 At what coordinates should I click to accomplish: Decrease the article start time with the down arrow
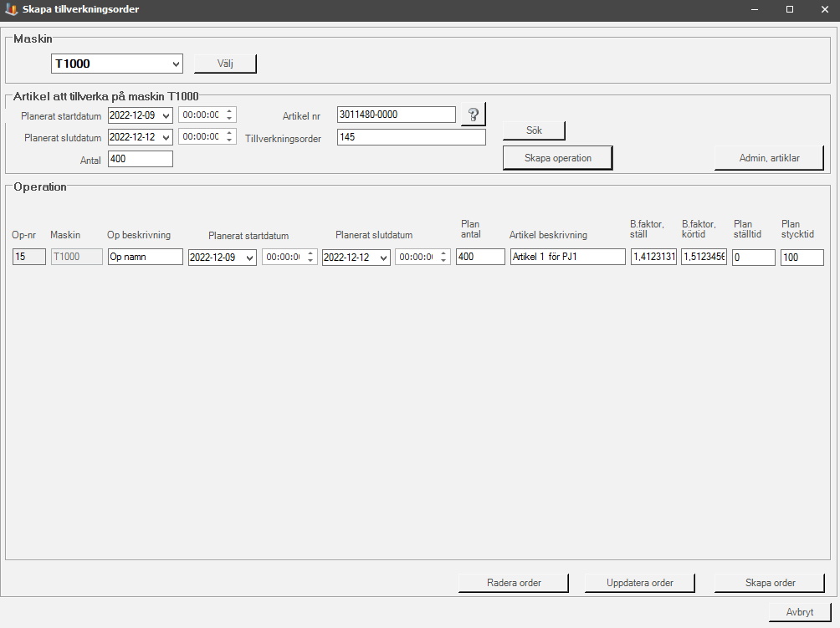point(229,118)
